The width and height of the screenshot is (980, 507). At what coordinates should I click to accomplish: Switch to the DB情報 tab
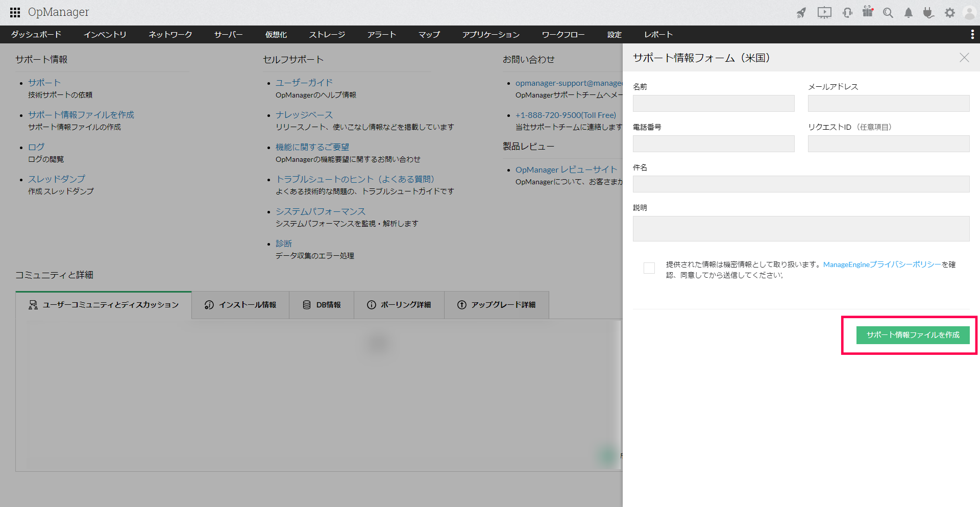[322, 305]
